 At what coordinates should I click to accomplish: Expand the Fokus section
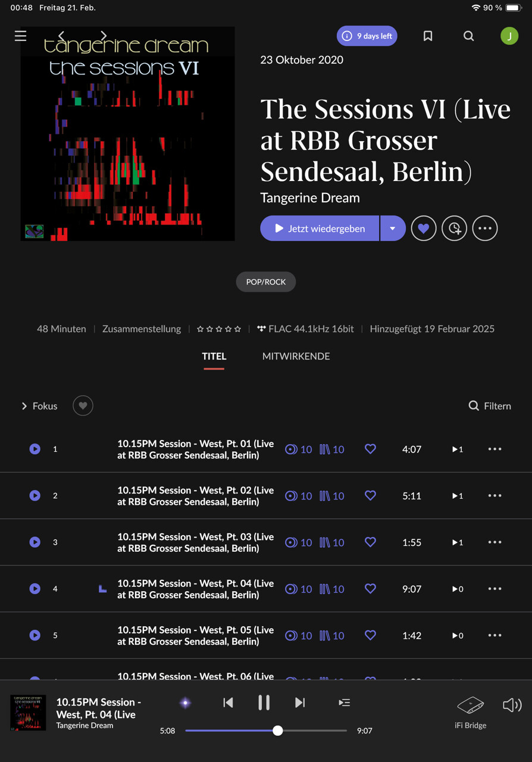point(39,406)
